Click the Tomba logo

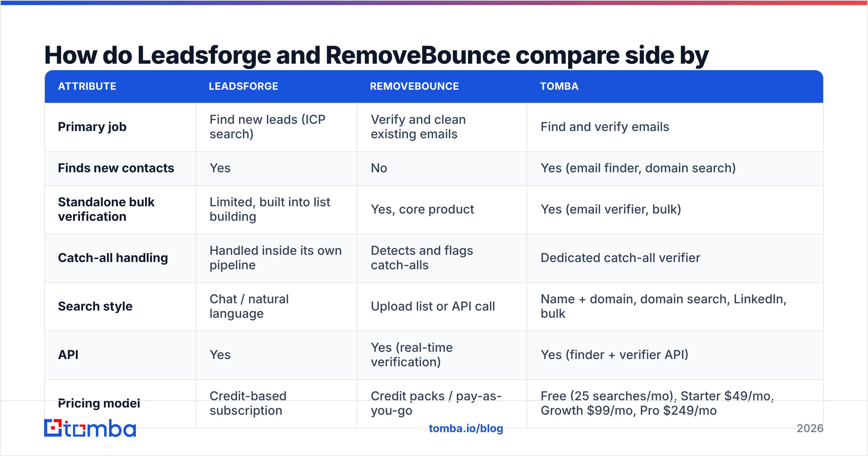click(90, 428)
